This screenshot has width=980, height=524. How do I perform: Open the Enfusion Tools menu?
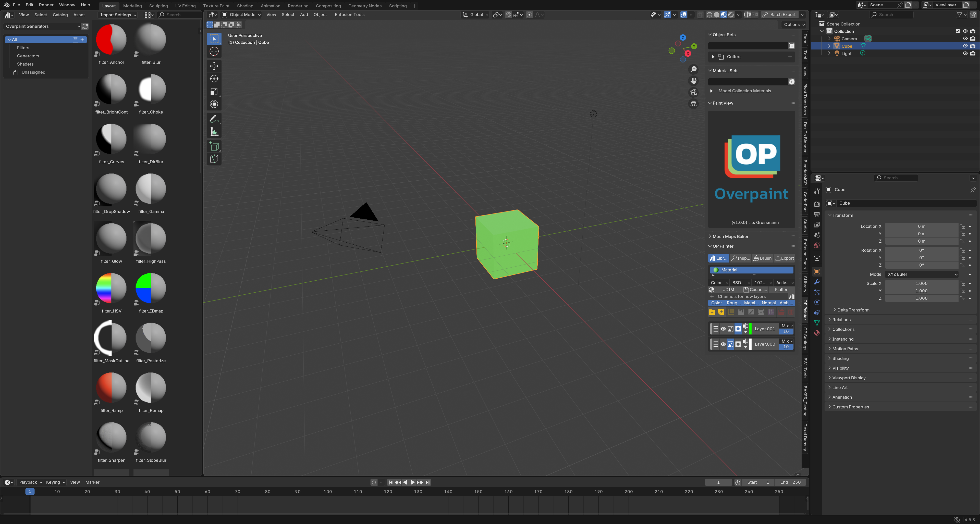pos(349,15)
